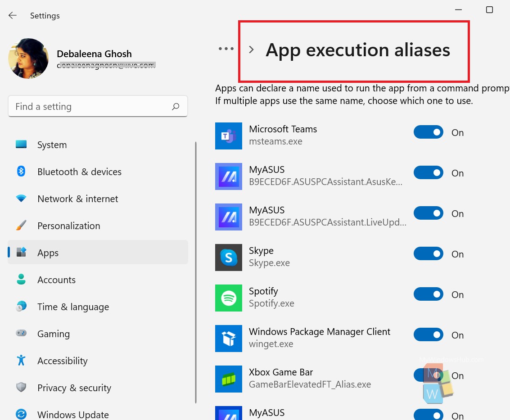Click the Privacy & security shield icon
Screen dimensions: 510x420
(x=21, y=387)
